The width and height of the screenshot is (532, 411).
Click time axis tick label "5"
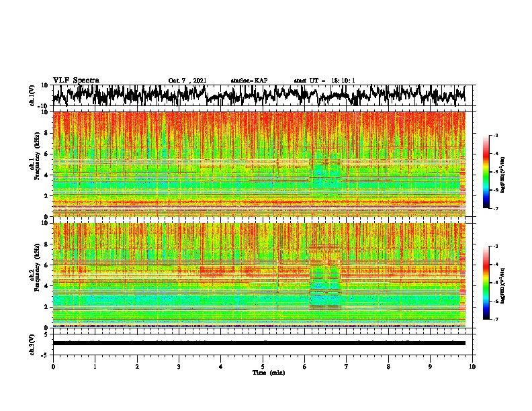point(263,367)
